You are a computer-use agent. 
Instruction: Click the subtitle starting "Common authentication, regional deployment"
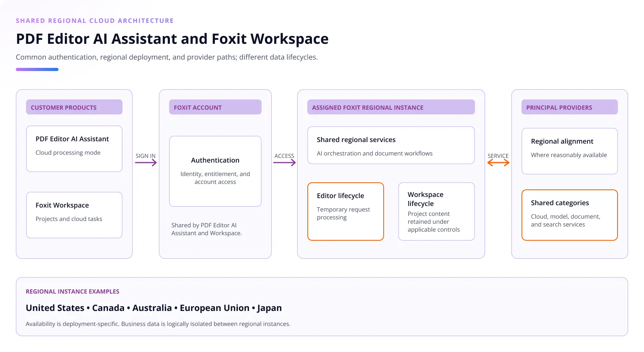pyautogui.click(x=167, y=57)
